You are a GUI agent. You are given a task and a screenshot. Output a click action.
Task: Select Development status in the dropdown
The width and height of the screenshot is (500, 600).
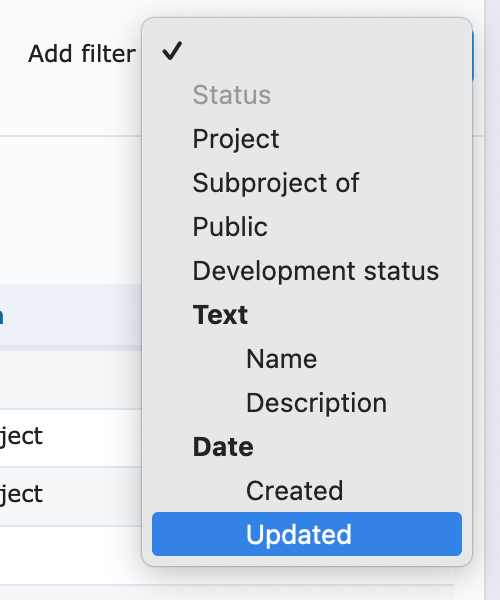coord(316,271)
